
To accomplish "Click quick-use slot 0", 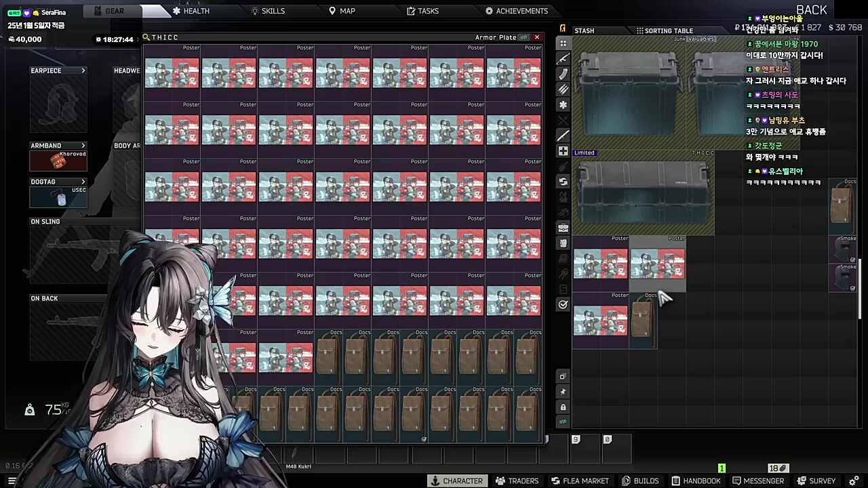I will [618, 448].
